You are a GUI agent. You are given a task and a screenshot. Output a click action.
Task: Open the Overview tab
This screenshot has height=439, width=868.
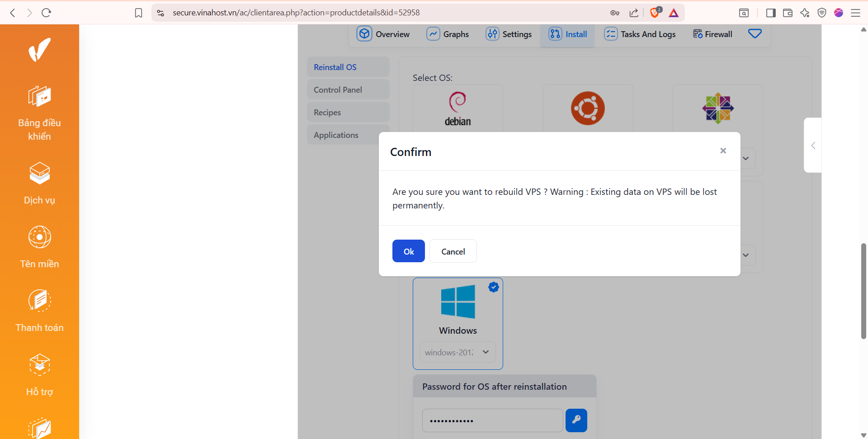pyautogui.click(x=383, y=34)
